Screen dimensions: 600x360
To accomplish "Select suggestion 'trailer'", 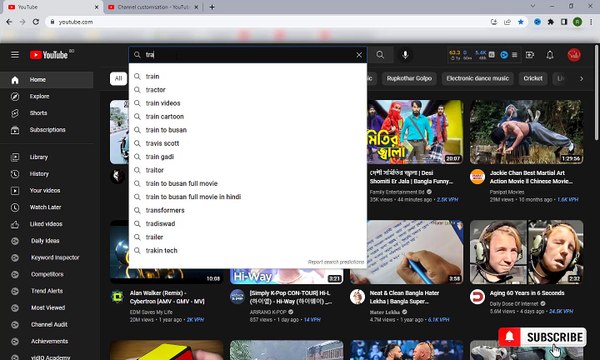I will [248, 237].
